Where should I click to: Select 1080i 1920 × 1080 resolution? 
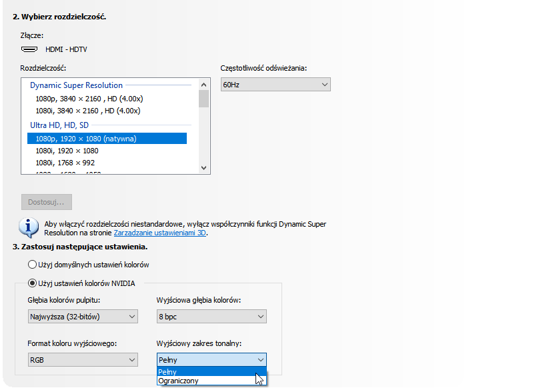(67, 151)
